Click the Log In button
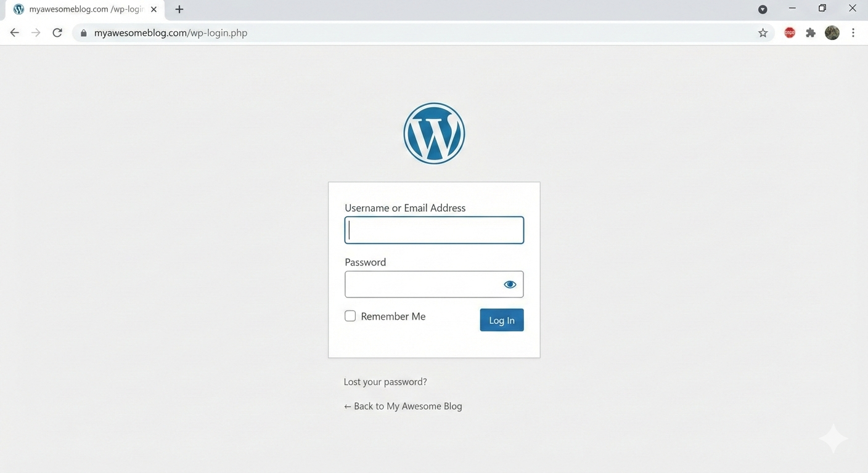868x473 pixels. pyautogui.click(x=501, y=320)
